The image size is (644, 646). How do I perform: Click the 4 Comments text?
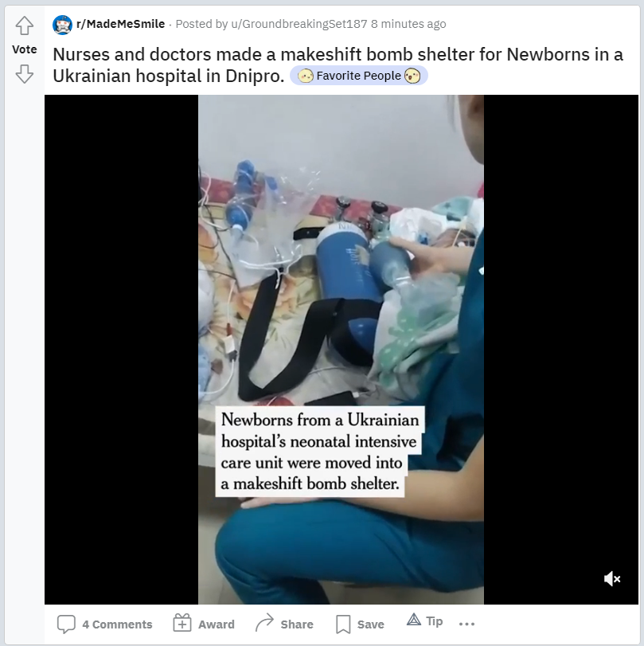pyautogui.click(x=117, y=624)
